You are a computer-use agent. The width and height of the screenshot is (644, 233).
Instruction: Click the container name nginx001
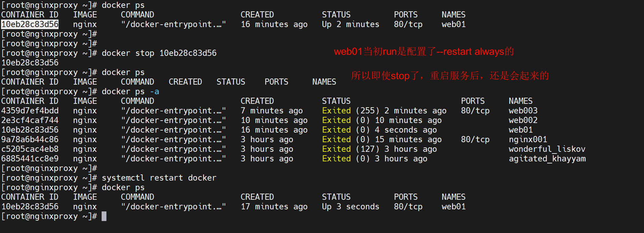(x=528, y=139)
